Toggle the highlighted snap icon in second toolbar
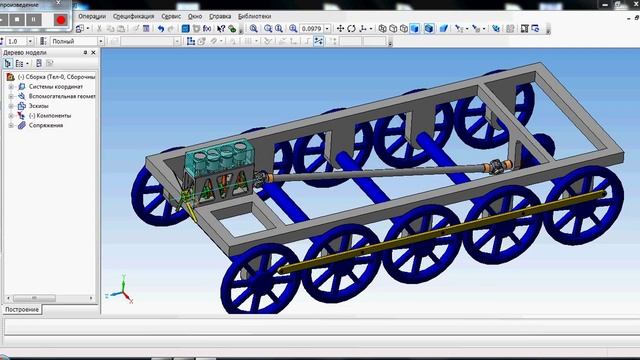The image size is (640, 360). coord(318,41)
